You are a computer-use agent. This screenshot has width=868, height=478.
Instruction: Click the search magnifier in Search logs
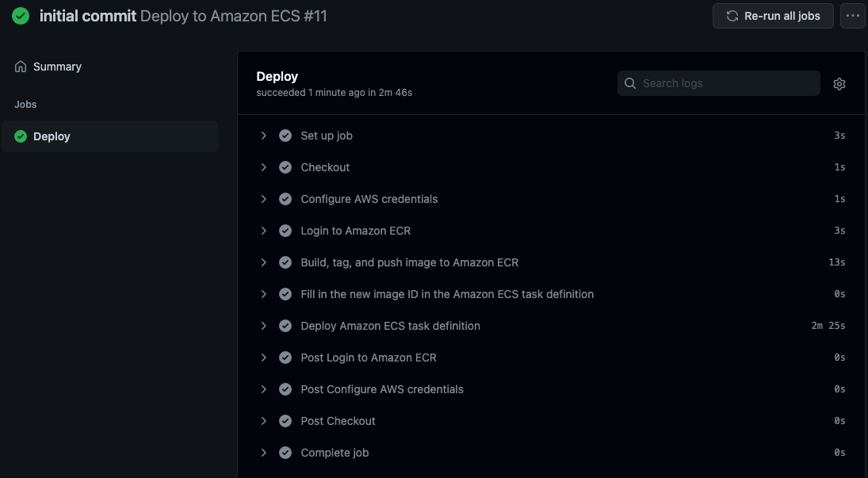click(630, 83)
